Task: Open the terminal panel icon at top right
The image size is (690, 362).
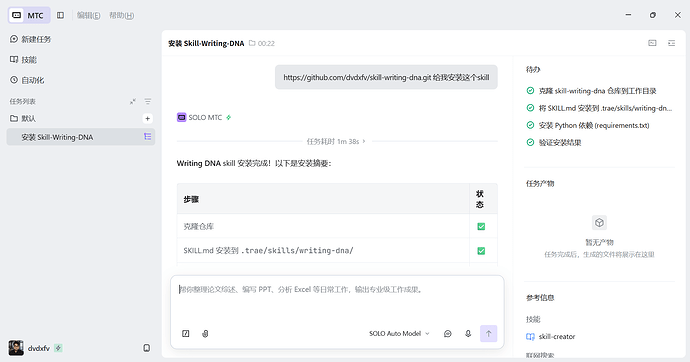Action: click(652, 43)
